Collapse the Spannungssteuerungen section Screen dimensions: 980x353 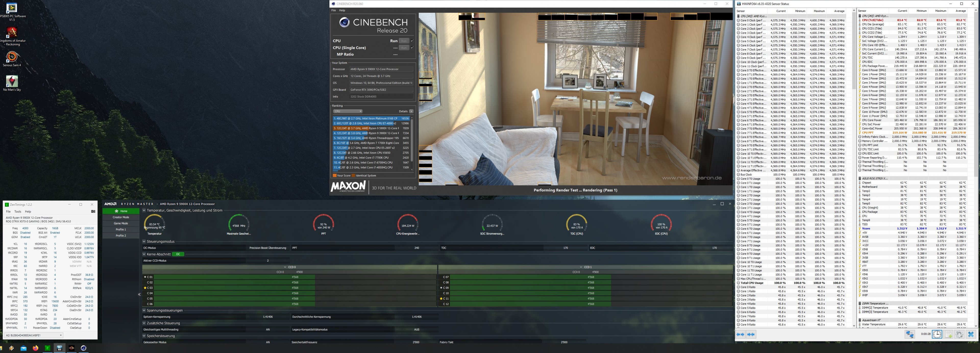pyautogui.click(x=144, y=310)
